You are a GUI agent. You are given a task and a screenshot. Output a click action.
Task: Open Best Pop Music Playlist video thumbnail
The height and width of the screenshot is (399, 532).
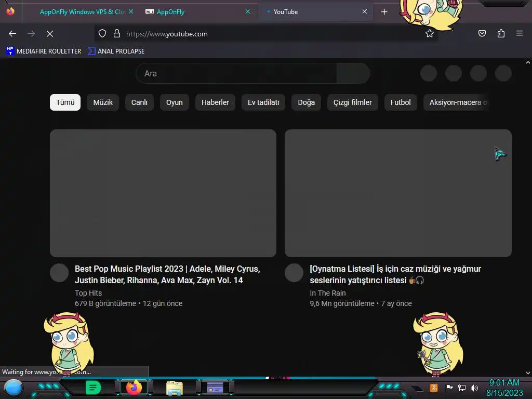coord(163,193)
